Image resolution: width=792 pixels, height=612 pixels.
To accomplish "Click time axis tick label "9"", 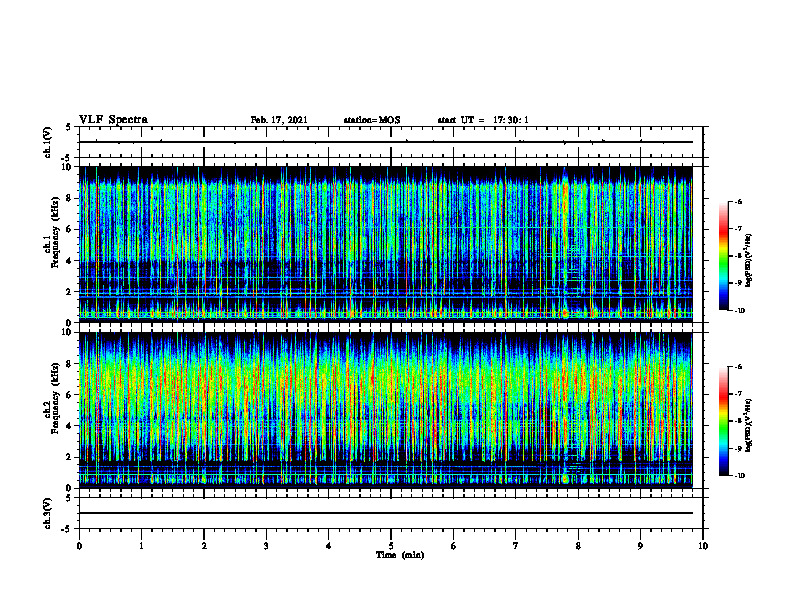I will pos(640,546).
